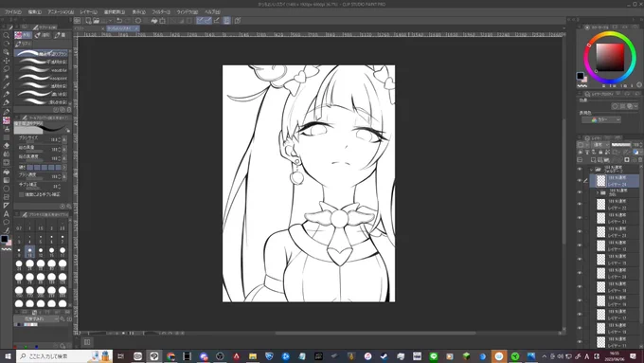Click the Clear circle icon in command bar
Image resolution: width=644 pixels, height=363 pixels.
tap(138, 21)
